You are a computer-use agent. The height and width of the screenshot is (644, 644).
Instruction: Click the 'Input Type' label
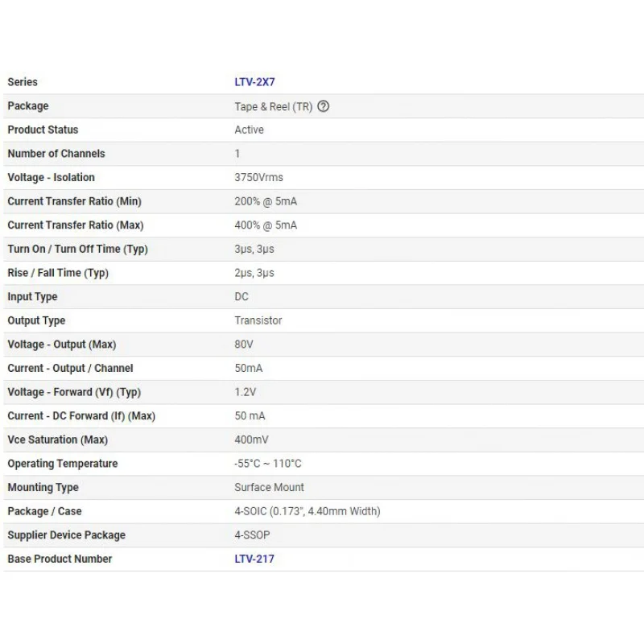click(32, 297)
